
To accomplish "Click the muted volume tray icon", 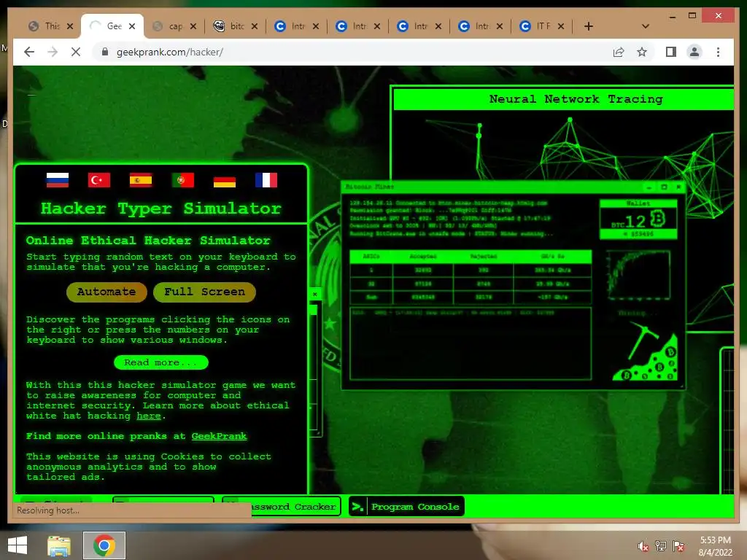I will click(643, 546).
